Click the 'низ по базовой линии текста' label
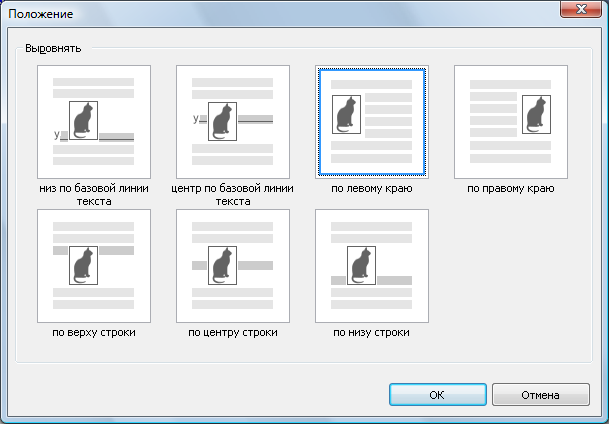 point(93,194)
